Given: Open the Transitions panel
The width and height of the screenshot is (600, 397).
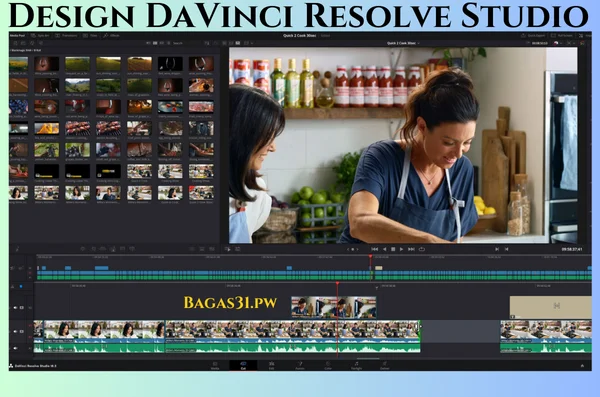Looking at the screenshot, I should (x=66, y=36).
